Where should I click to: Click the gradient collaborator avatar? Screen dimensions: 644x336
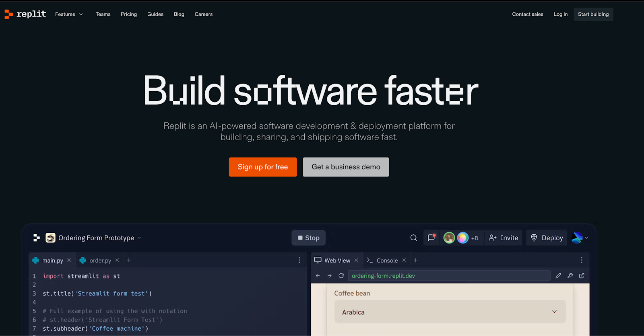[463, 238]
